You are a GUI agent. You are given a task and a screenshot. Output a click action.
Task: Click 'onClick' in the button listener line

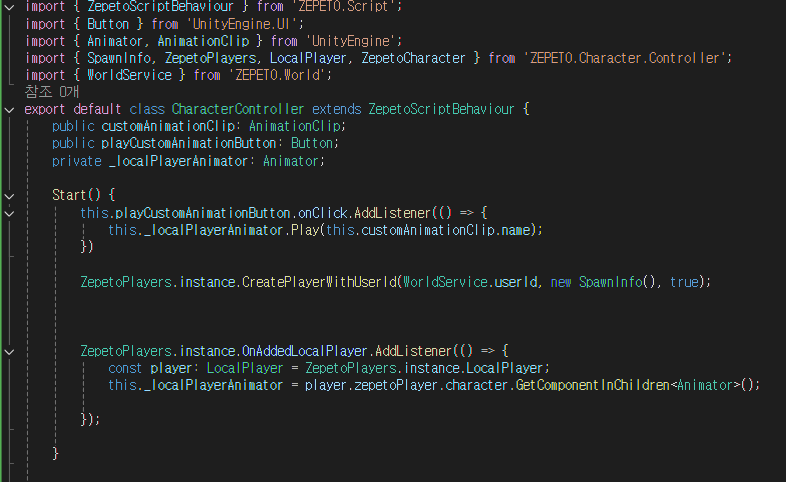[x=322, y=213]
